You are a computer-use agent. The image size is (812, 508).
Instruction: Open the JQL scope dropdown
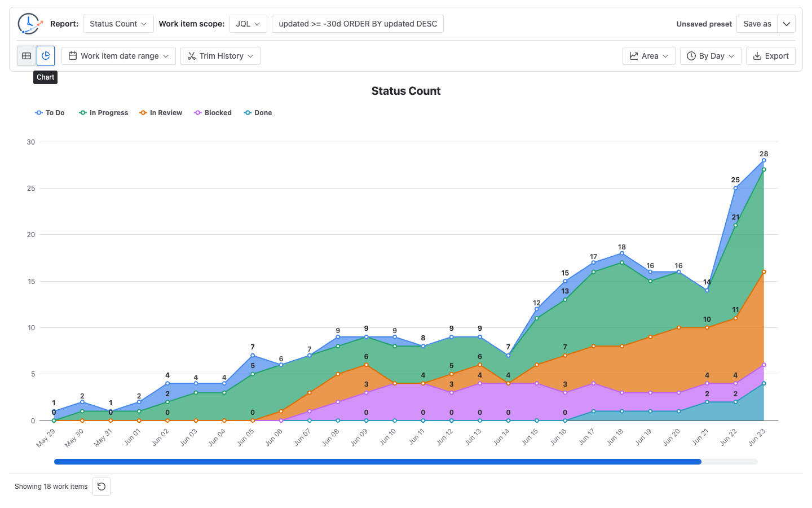(248, 24)
